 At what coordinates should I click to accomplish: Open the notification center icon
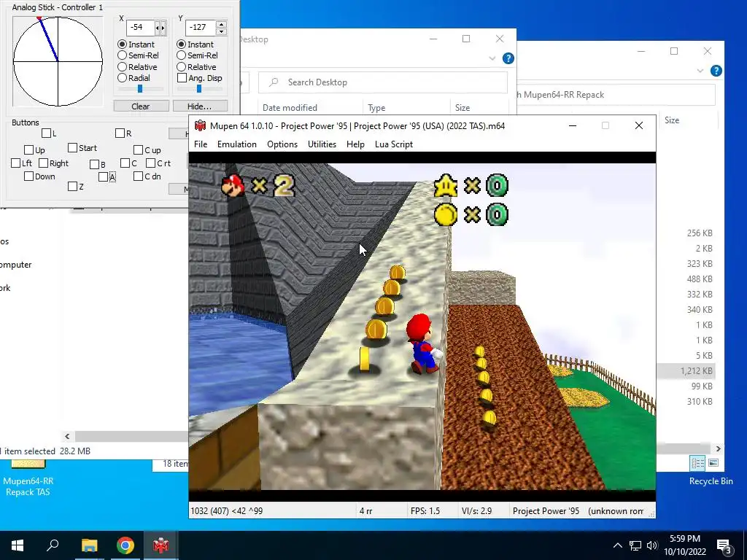724,546
